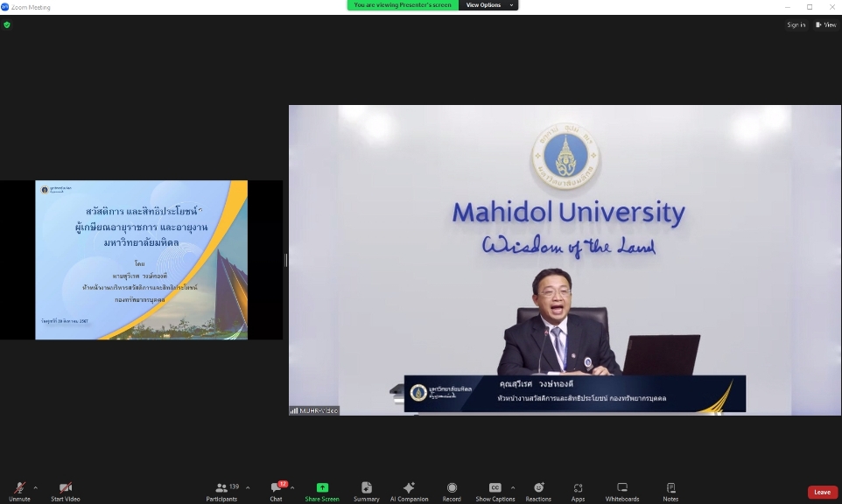Minimize the Zoom Meeting window

pyautogui.click(x=787, y=7)
